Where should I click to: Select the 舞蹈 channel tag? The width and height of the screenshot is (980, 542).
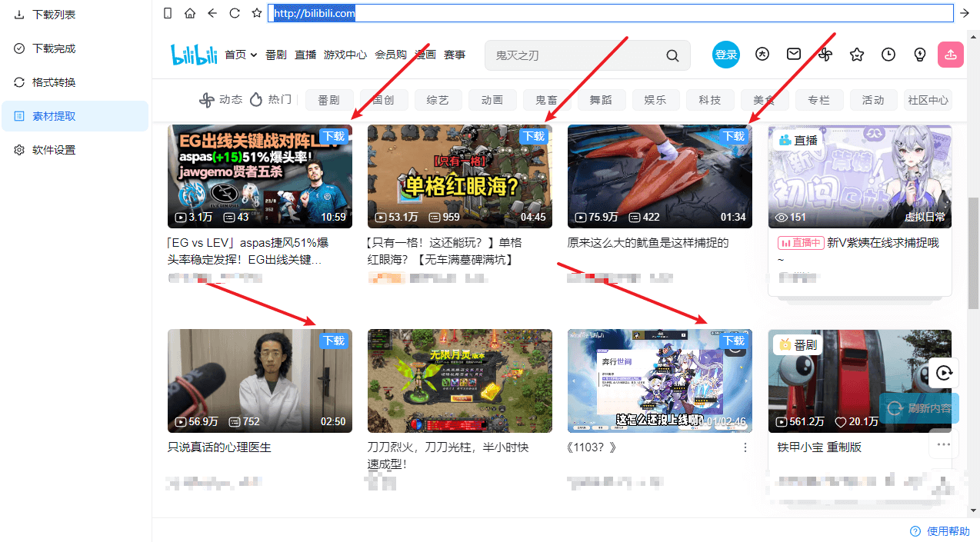602,100
